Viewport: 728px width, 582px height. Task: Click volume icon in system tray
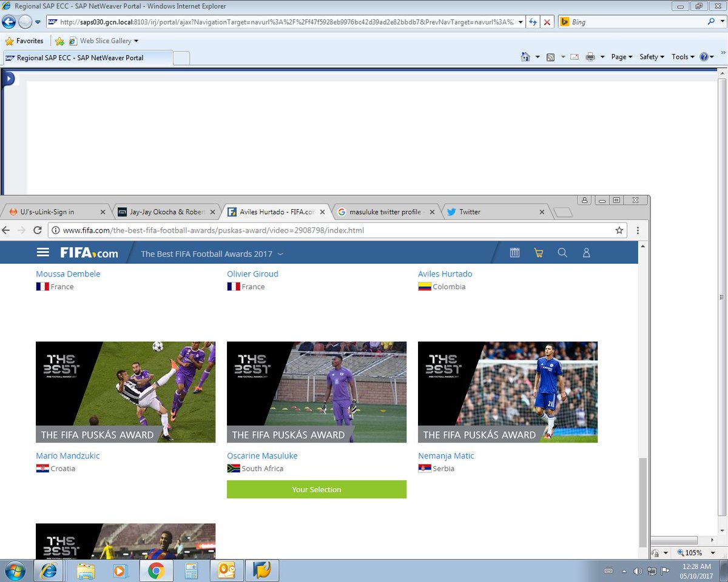click(x=638, y=571)
